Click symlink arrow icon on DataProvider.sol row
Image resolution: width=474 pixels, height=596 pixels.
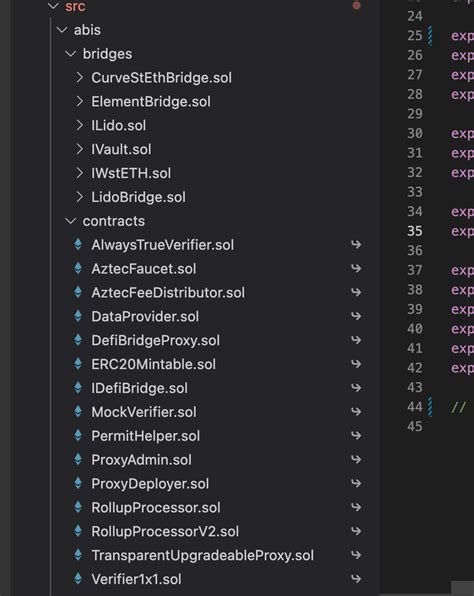[x=356, y=316]
